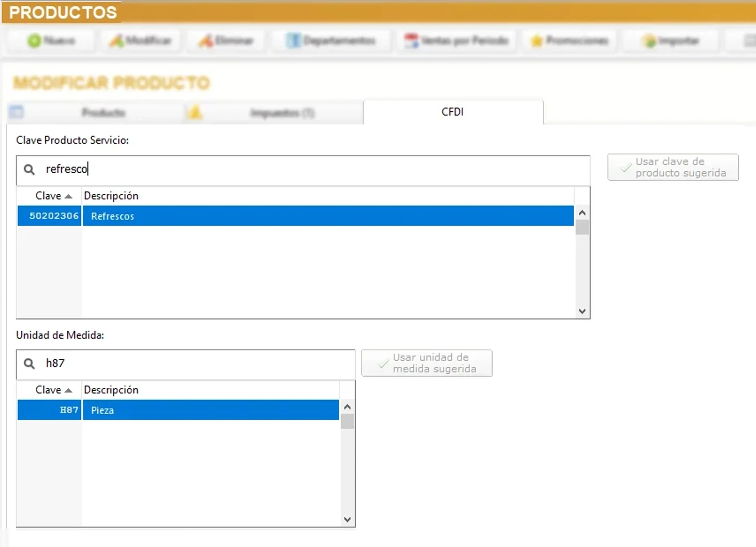
Task: Click the magnifier icon in Unidad de Medida search
Action: [x=29, y=363]
